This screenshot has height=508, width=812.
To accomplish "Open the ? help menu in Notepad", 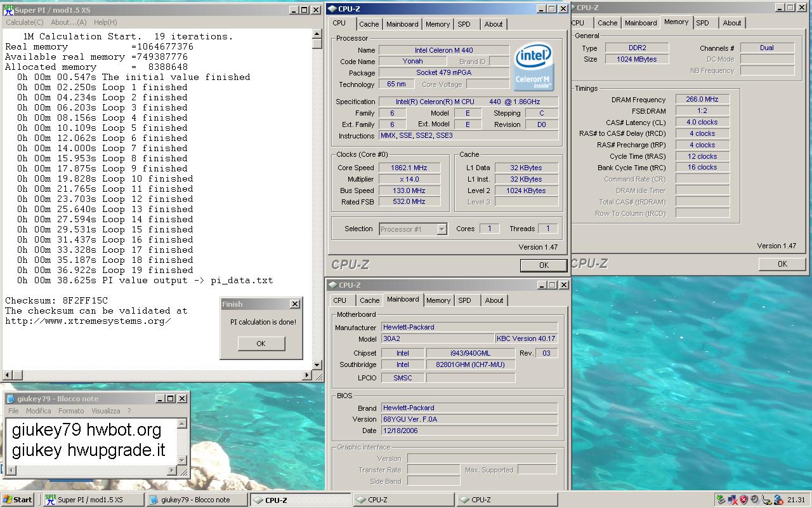I will click(129, 411).
